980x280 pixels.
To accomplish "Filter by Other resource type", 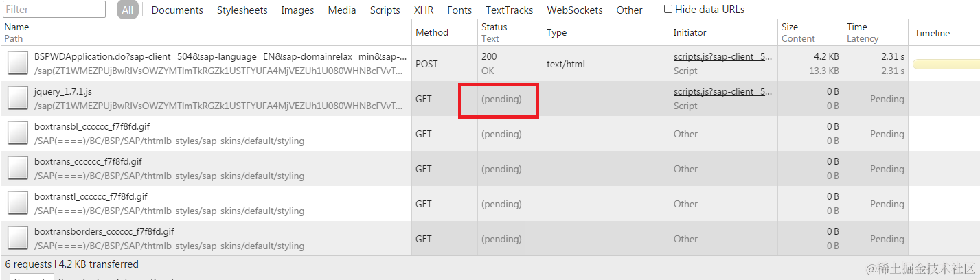I will (629, 10).
